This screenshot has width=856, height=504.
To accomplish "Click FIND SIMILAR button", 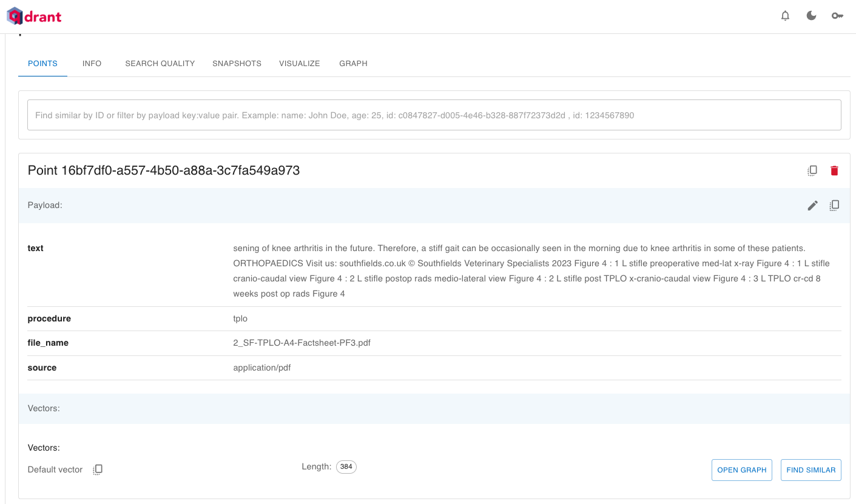I will (x=811, y=469).
